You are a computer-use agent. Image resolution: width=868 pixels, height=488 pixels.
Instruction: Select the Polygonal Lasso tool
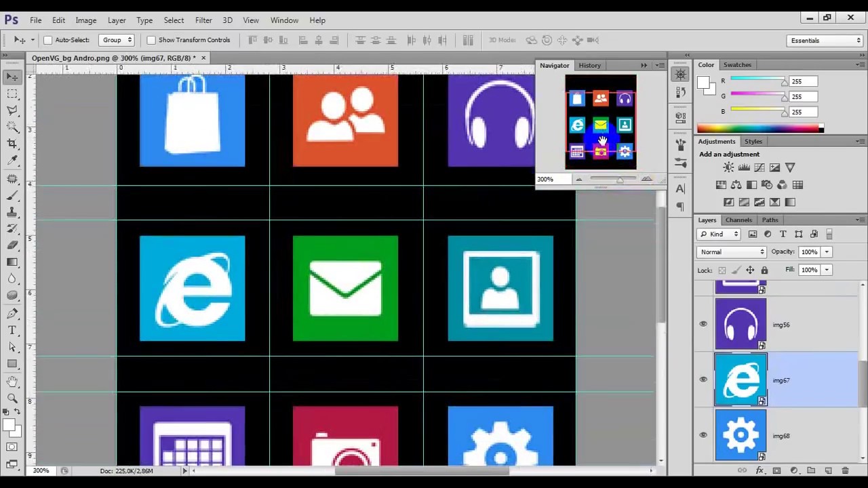point(12,110)
